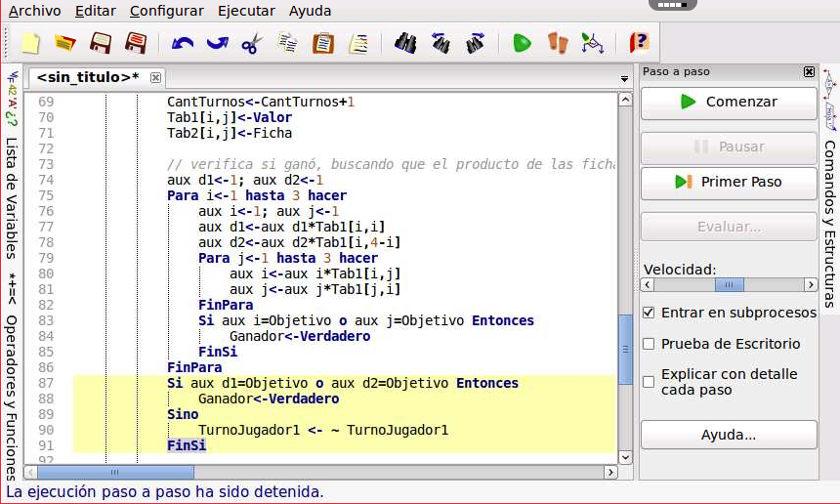Image resolution: width=840 pixels, height=504 pixels.
Task: Click the Paste clipboard icon
Action: 322,43
